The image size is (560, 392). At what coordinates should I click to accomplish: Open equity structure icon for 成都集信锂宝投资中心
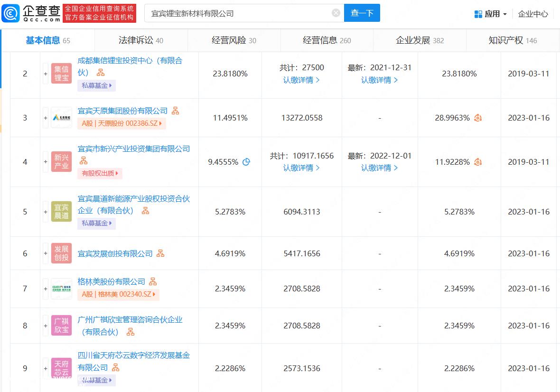click(101, 73)
